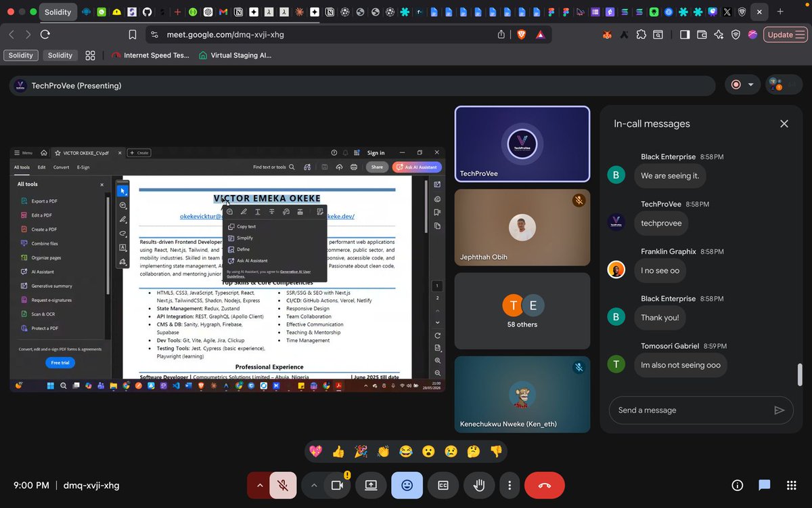
Task: Click Generative summary in All tools
Action: [x=51, y=287]
